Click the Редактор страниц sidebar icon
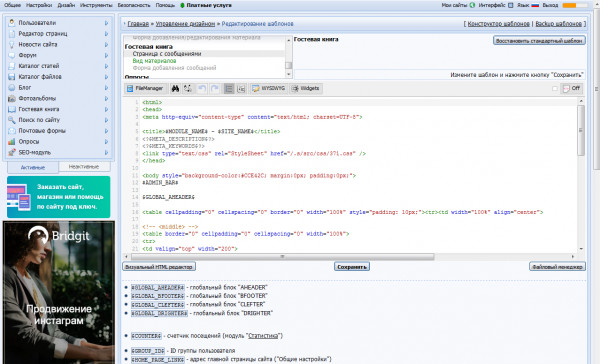This screenshot has height=364, width=600. [12, 34]
